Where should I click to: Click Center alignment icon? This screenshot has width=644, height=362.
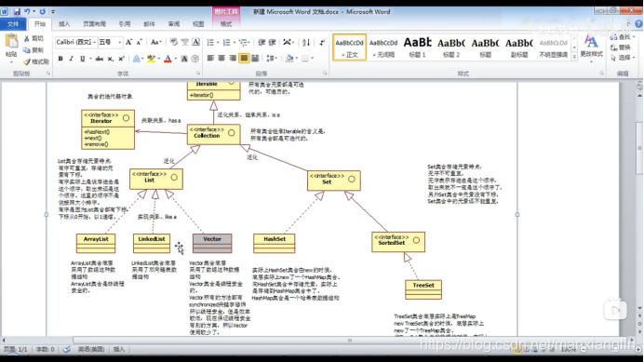tap(221, 59)
